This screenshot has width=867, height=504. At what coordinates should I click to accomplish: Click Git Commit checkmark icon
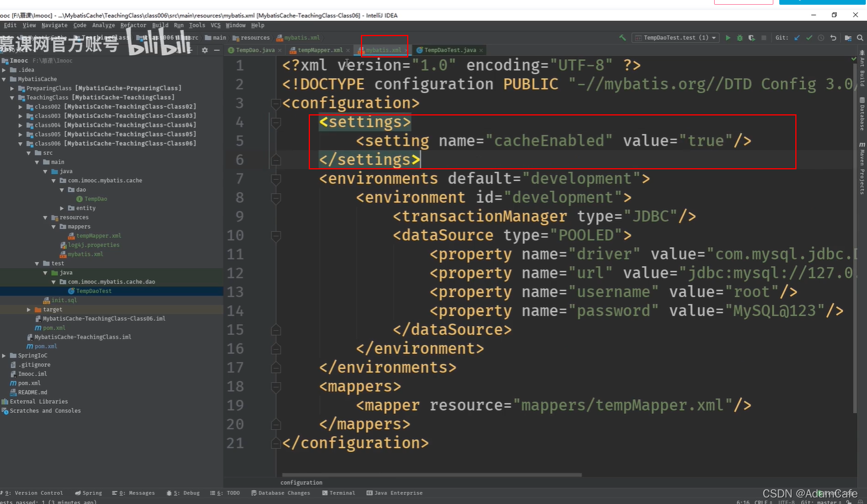(x=809, y=37)
